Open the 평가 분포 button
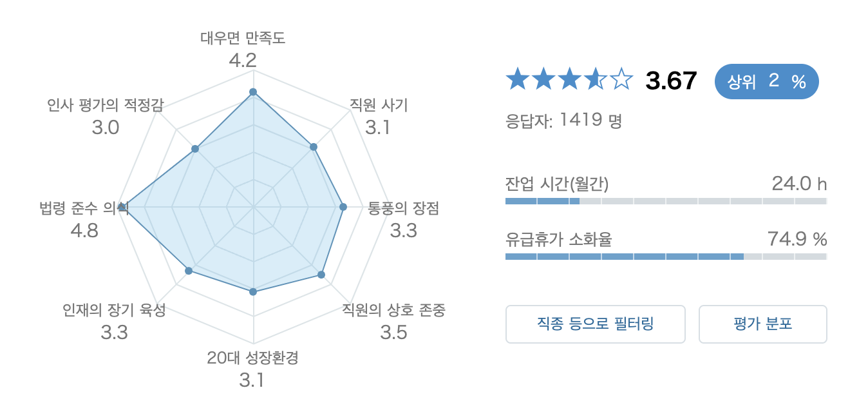 762,324
